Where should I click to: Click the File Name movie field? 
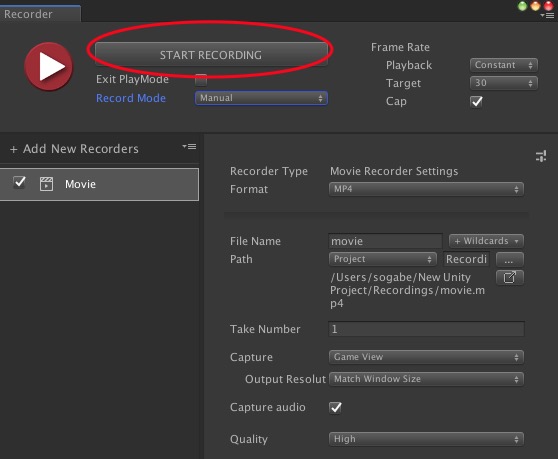tap(385, 241)
